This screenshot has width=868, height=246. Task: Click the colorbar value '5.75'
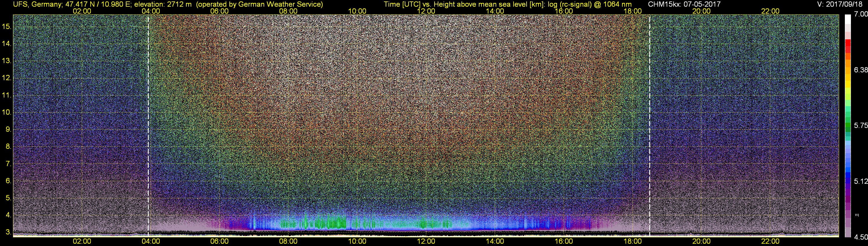(861, 125)
